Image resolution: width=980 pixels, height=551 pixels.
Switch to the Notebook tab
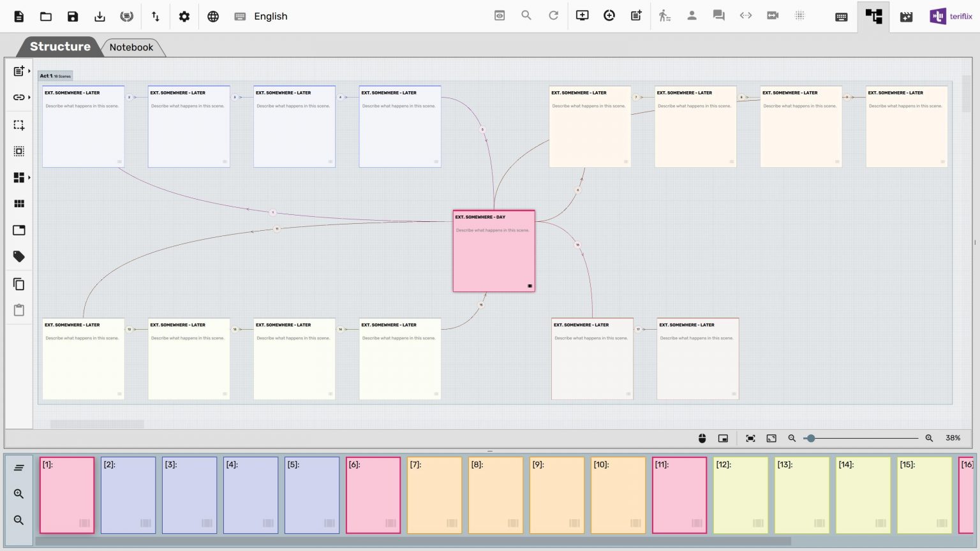click(131, 47)
